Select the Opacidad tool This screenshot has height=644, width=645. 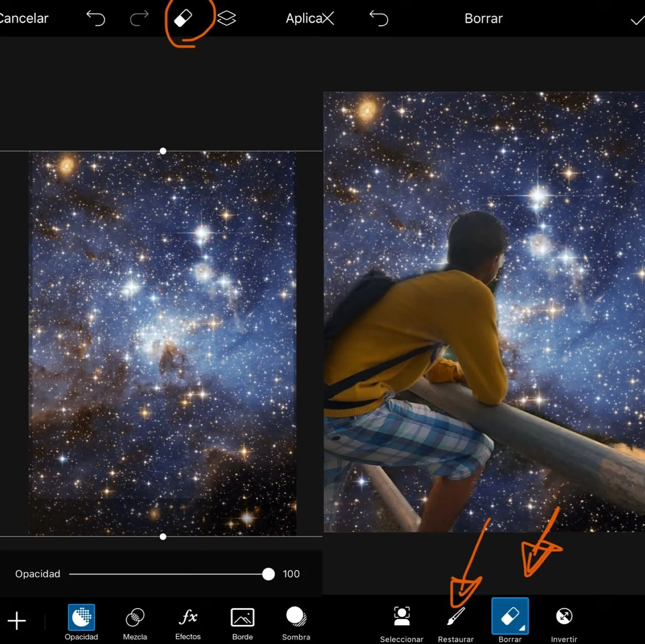pyautogui.click(x=81, y=622)
